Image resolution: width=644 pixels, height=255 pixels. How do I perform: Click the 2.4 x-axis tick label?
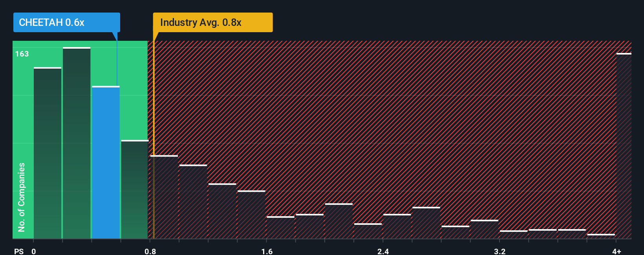(x=383, y=251)
